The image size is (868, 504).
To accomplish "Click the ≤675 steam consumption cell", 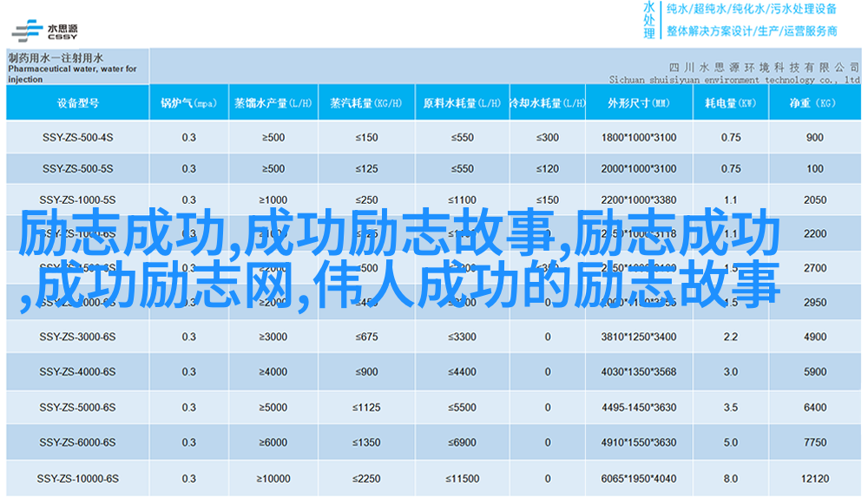I will point(366,337).
